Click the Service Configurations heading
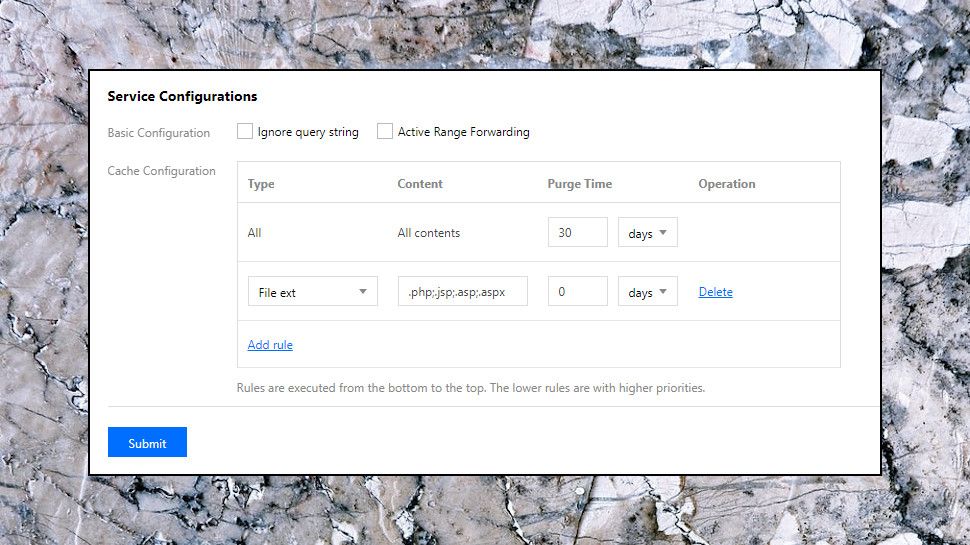 coord(182,97)
